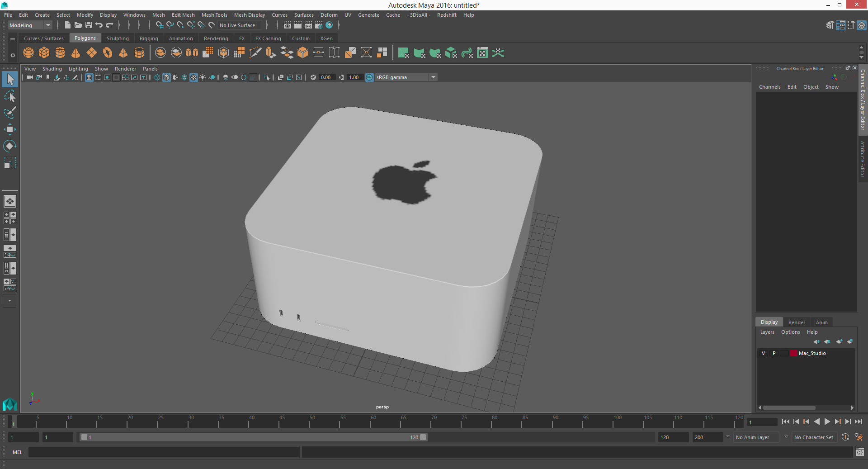The height and width of the screenshot is (469, 868).
Task: Open the Channels menu in Channel Box
Action: [x=769, y=87]
